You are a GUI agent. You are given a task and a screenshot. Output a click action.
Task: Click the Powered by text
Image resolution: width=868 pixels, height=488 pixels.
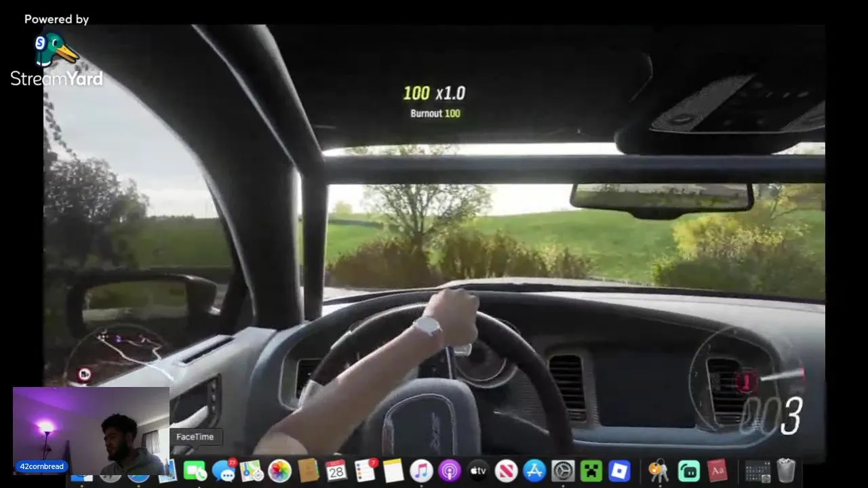coord(57,20)
